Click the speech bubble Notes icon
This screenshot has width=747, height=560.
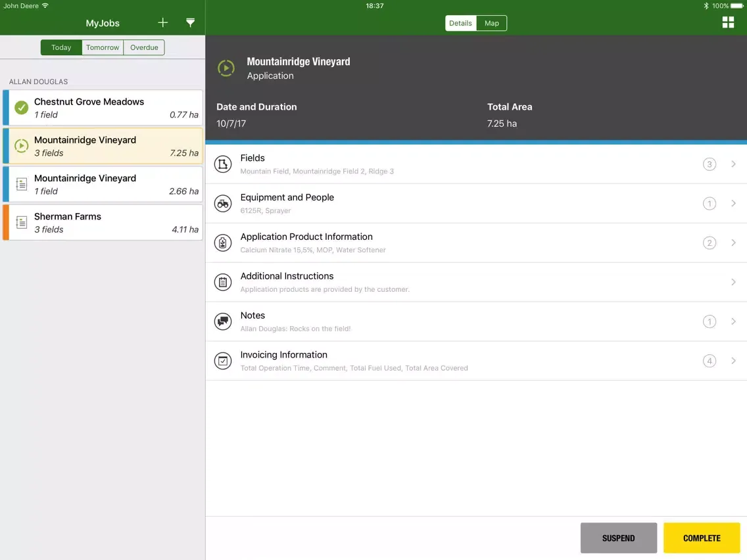(222, 322)
